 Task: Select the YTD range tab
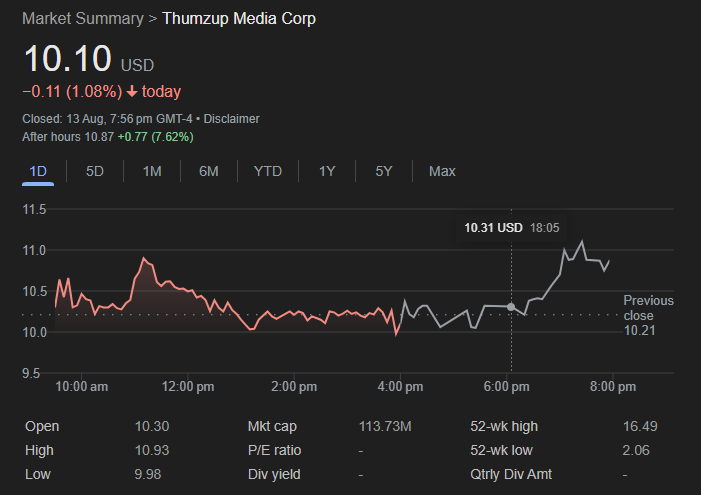click(x=267, y=171)
